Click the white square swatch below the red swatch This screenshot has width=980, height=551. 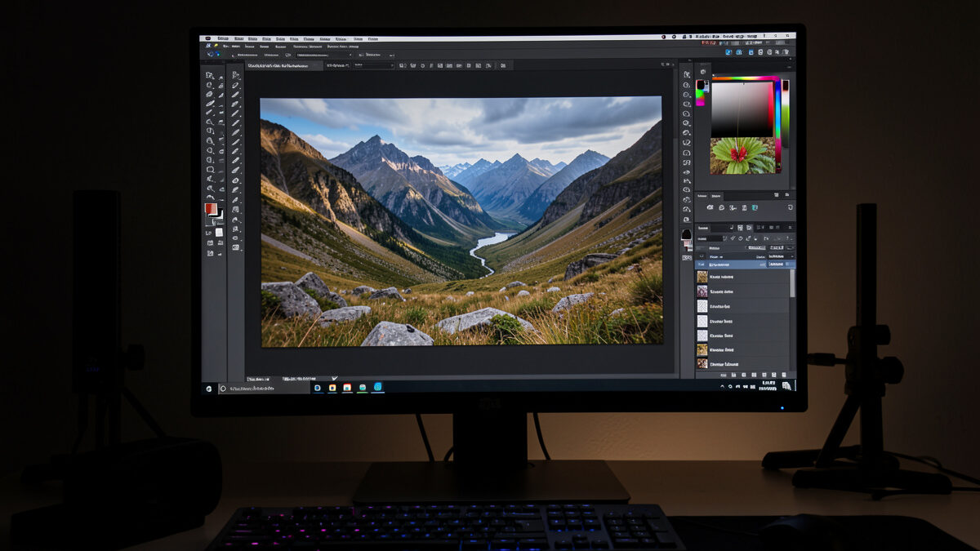(x=219, y=232)
